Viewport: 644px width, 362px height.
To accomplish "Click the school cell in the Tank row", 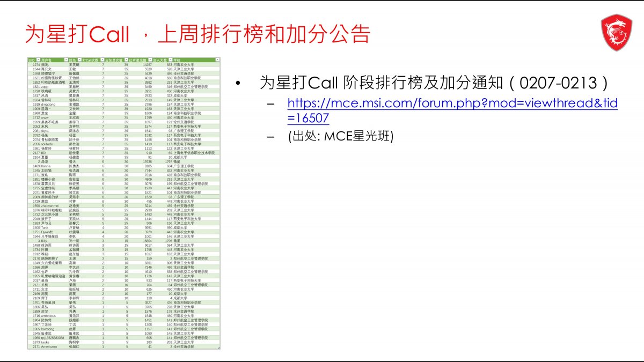I will pyautogui.click(x=180, y=228).
